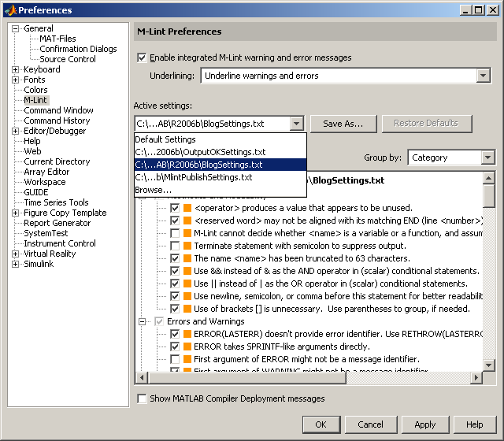Click orange icon next to 'ERROR takes SPRINTF-like arguments'
504x441 pixels.
[187, 346]
